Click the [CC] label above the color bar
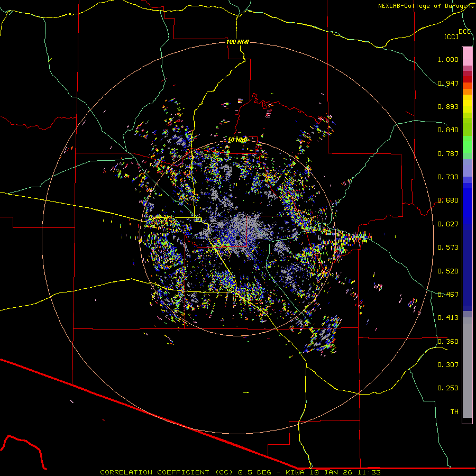The width and height of the screenshot is (476, 476). [452, 36]
